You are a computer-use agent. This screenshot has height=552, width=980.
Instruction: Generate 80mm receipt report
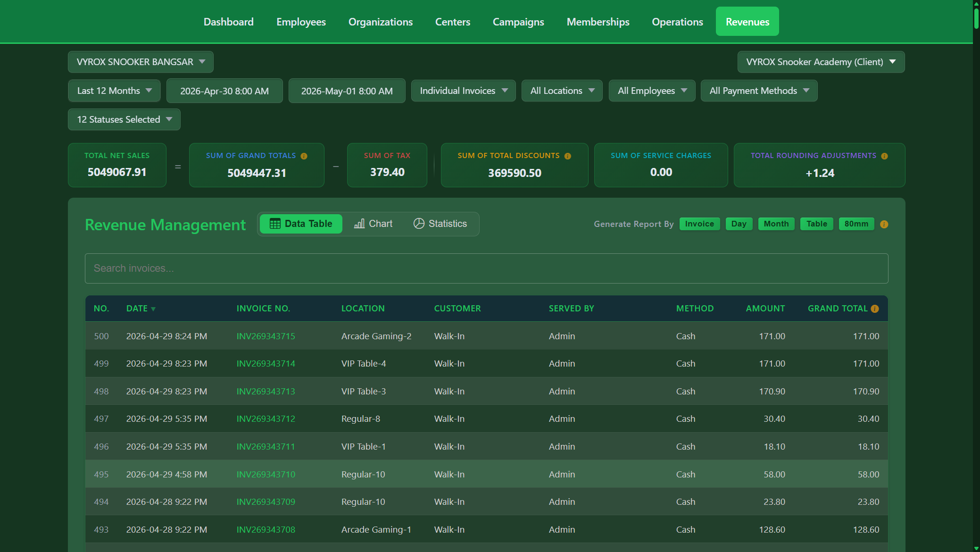(x=856, y=224)
